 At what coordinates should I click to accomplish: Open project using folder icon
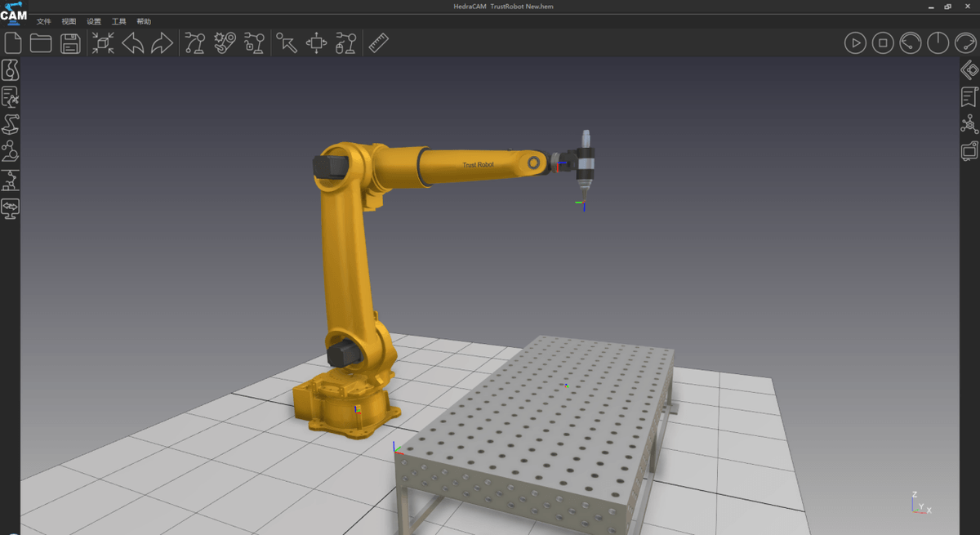click(41, 43)
